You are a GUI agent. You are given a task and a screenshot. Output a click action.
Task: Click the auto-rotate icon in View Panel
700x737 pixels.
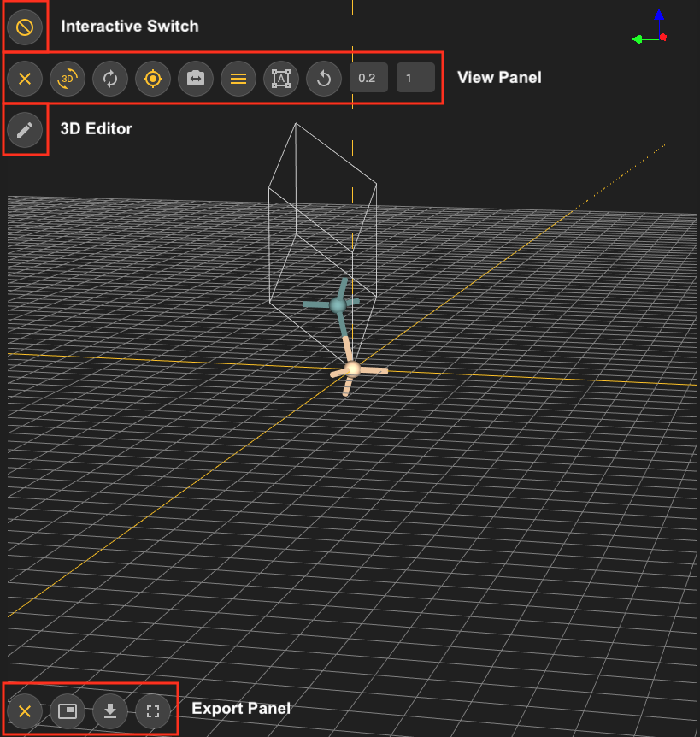110,79
